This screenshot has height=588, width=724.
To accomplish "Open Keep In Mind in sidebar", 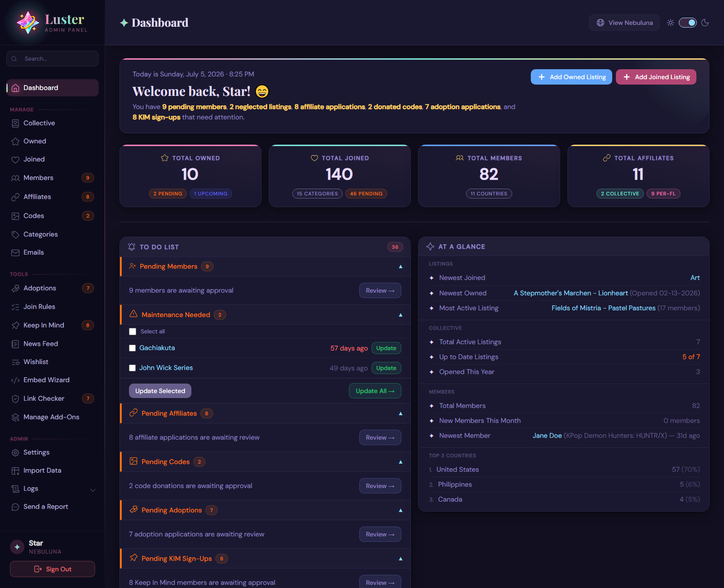I will [52, 325].
